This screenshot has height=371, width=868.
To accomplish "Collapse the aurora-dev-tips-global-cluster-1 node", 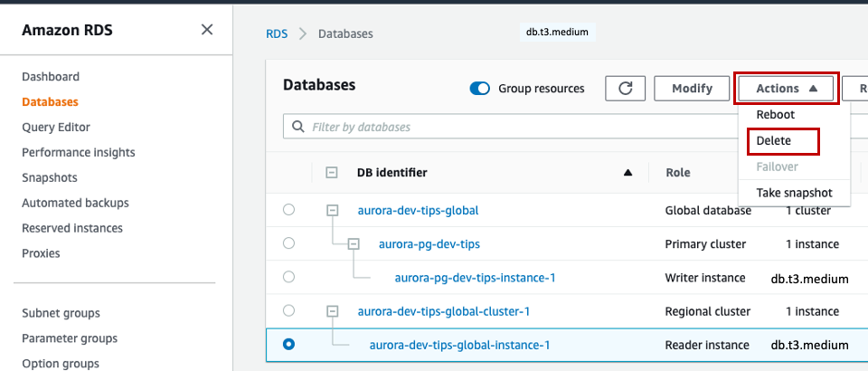I will pyautogui.click(x=332, y=310).
